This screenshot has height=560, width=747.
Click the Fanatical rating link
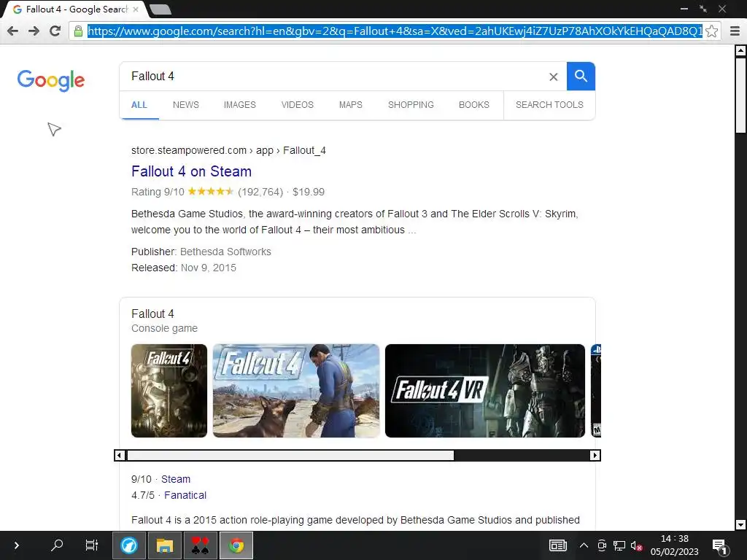tap(185, 495)
